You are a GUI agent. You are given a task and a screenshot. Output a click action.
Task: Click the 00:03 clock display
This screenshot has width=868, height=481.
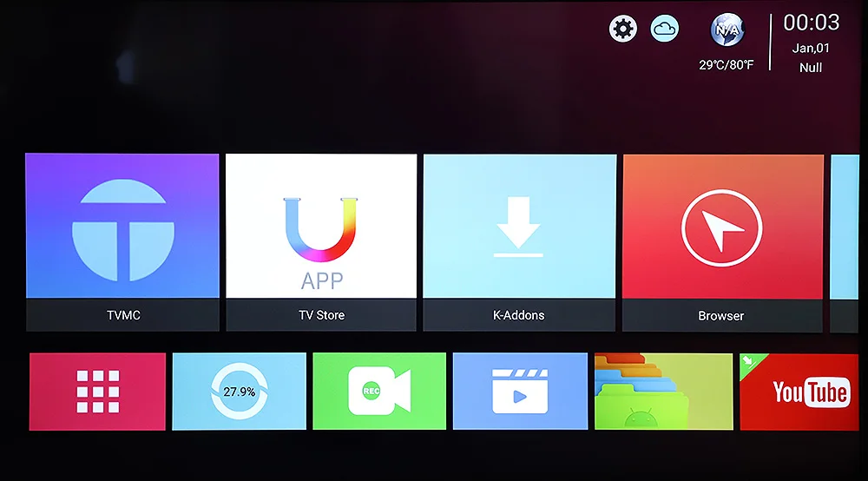point(811,23)
